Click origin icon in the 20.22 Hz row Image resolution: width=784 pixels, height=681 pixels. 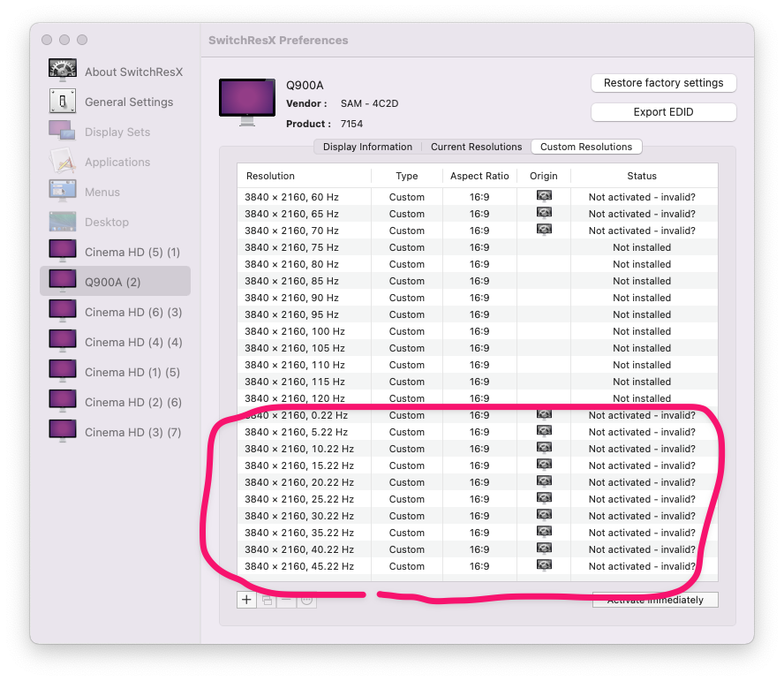pos(544,481)
